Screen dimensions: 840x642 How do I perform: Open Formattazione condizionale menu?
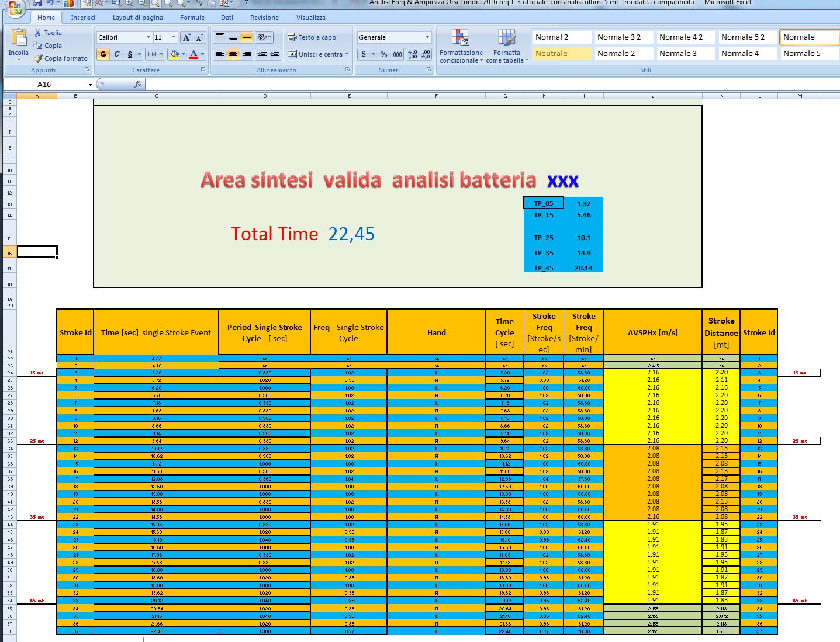pos(461,46)
